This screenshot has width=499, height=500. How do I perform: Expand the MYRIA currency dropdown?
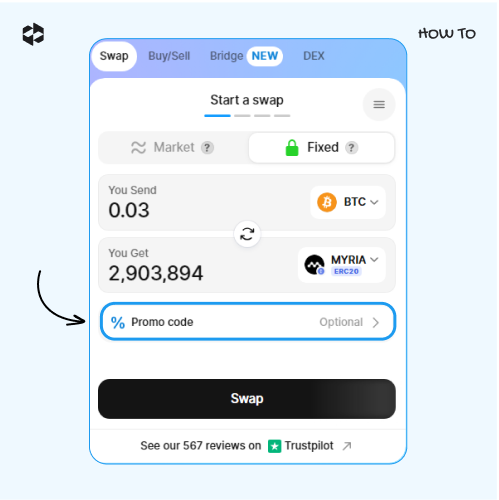tap(342, 265)
